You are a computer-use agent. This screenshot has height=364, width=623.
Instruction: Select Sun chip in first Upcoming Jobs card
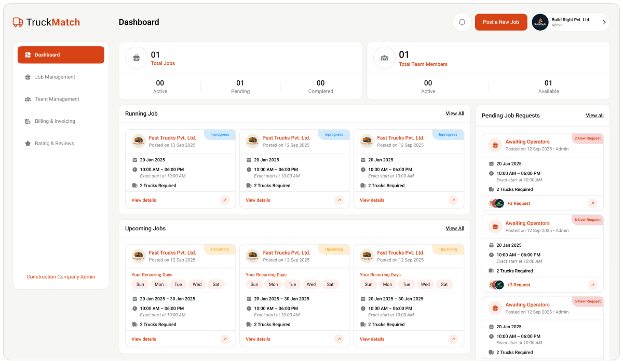pyautogui.click(x=140, y=284)
